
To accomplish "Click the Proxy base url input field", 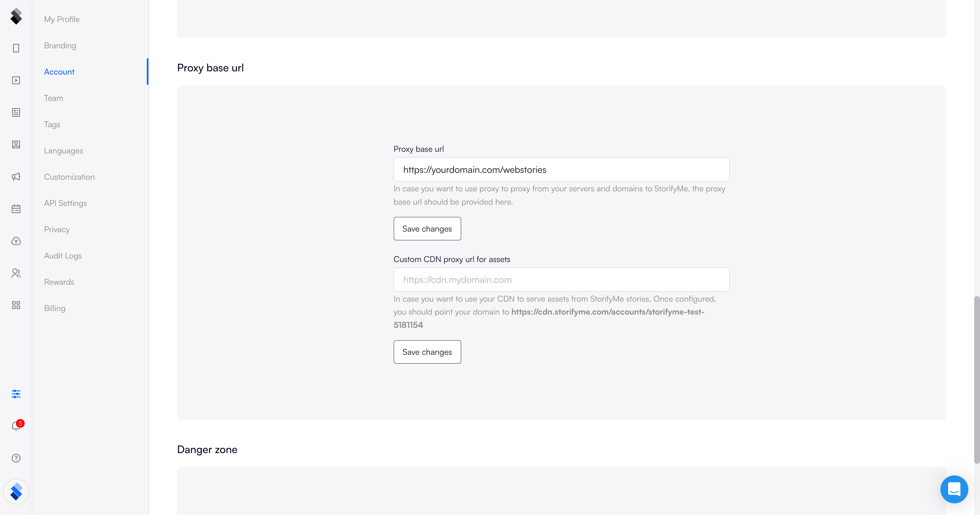I will 561,170.
